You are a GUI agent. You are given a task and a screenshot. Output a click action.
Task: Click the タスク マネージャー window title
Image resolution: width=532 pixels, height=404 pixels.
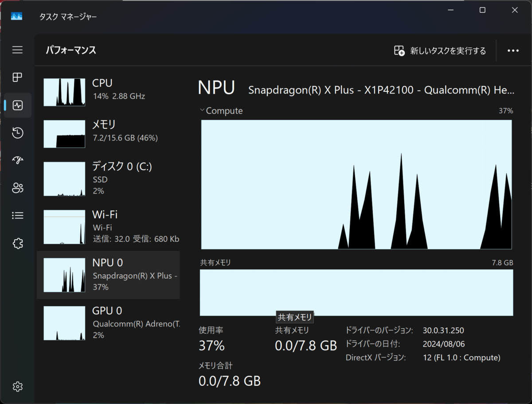click(x=68, y=17)
